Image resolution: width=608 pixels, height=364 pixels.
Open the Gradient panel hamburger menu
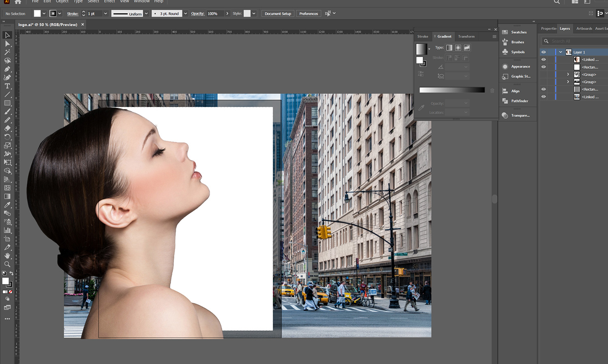pyautogui.click(x=494, y=36)
